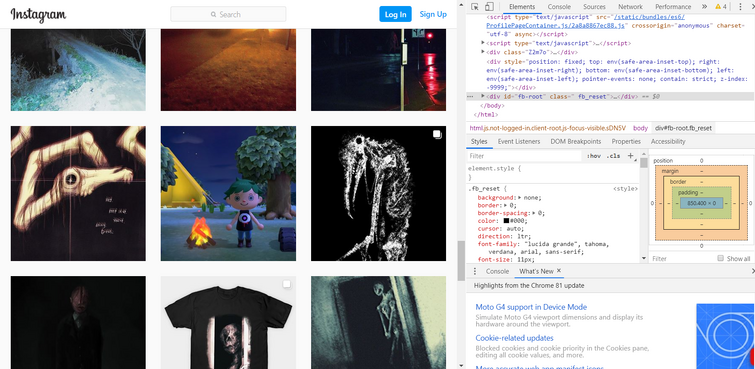Expand the collapsed script text/javascript node
The width and height of the screenshot is (755, 369).
[x=483, y=43]
